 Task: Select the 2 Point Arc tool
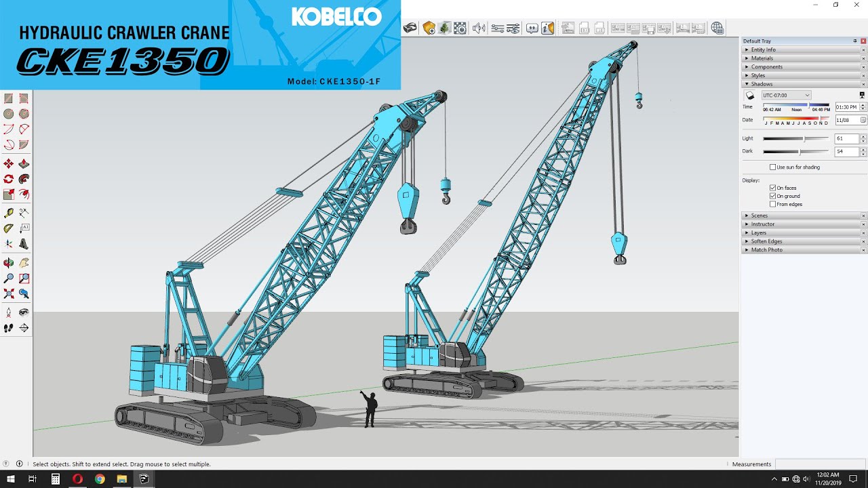[x=24, y=129]
